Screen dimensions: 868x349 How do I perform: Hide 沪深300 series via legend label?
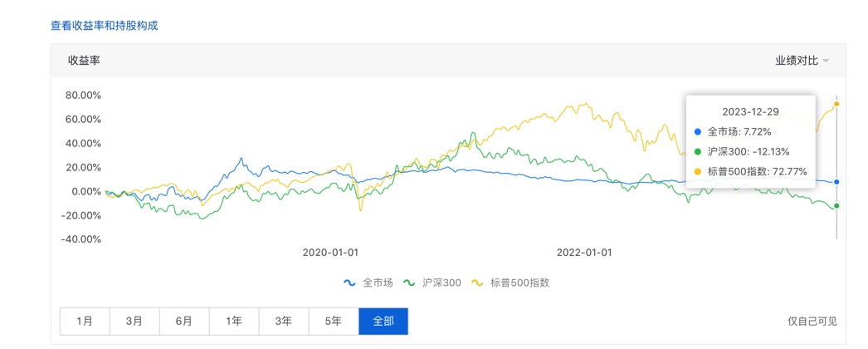(x=440, y=283)
